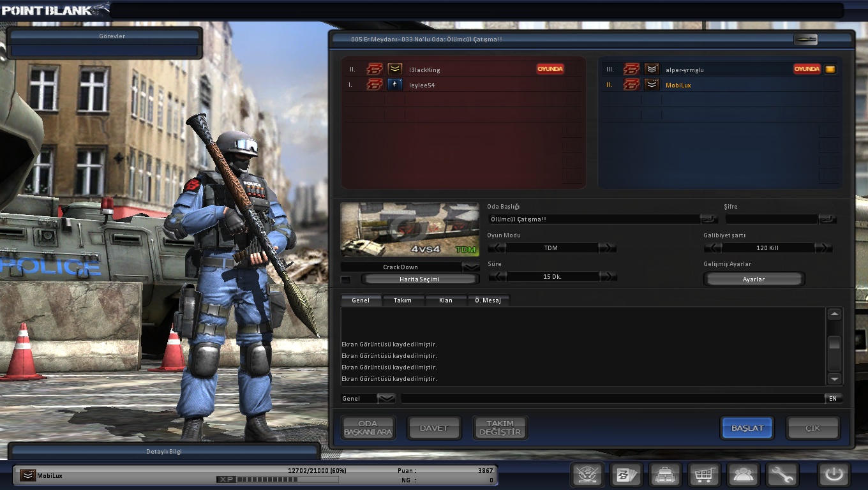Viewport: 868px width, 490px height.
Task: Click the chat message input field
Action: (611, 398)
